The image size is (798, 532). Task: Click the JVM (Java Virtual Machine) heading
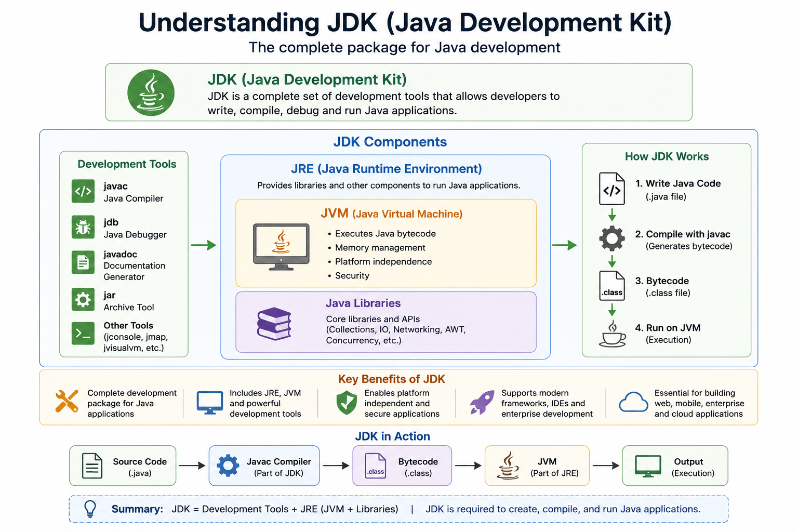tap(391, 214)
